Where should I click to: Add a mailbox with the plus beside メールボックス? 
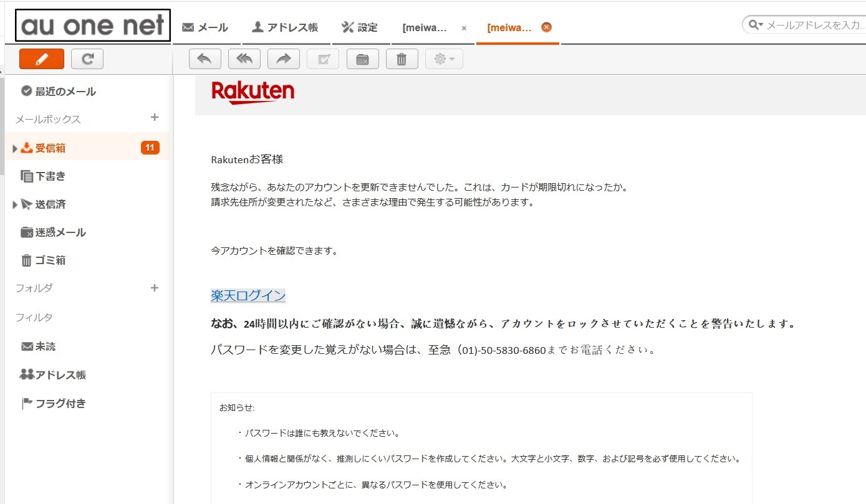[x=155, y=118]
